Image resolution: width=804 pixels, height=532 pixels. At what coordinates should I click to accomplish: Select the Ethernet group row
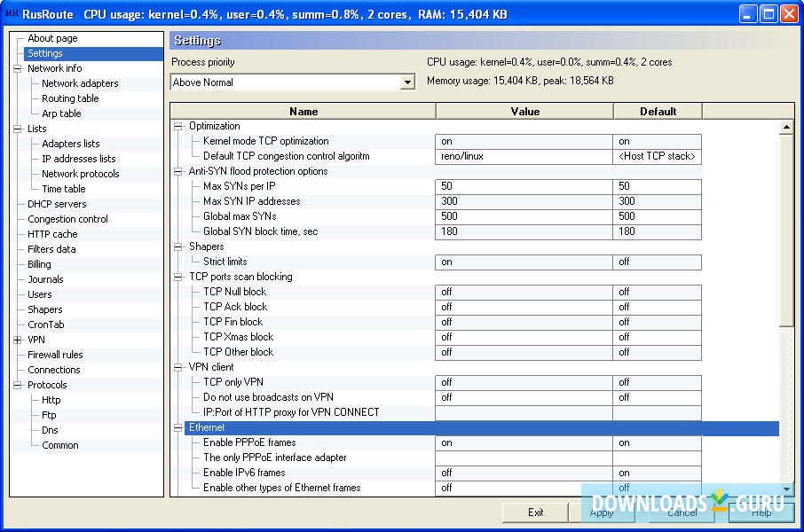point(479,428)
